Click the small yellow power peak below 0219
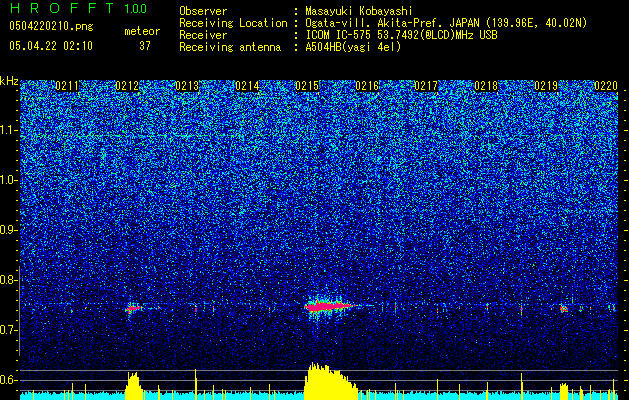The height and width of the screenshot is (400, 629). (564, 392)
